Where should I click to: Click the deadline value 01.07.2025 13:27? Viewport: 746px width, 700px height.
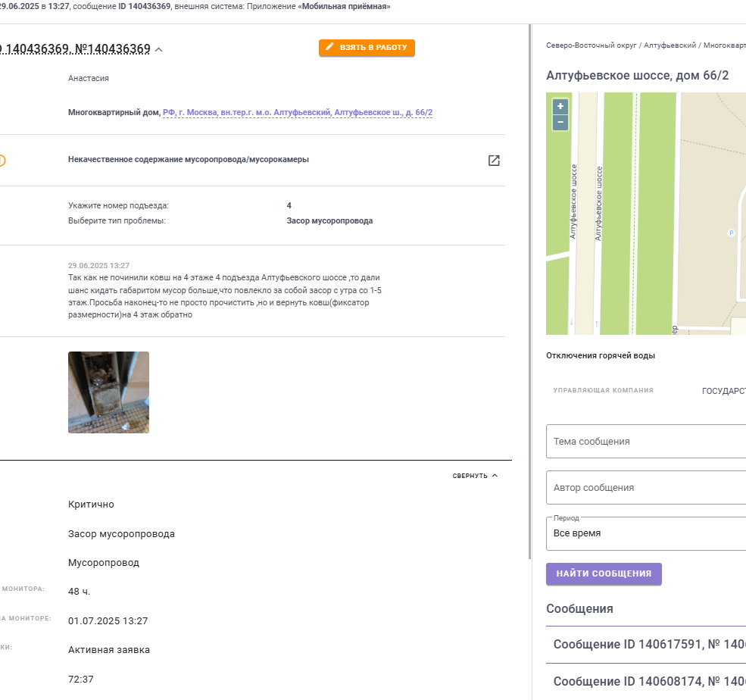click(x=108, y=621)
